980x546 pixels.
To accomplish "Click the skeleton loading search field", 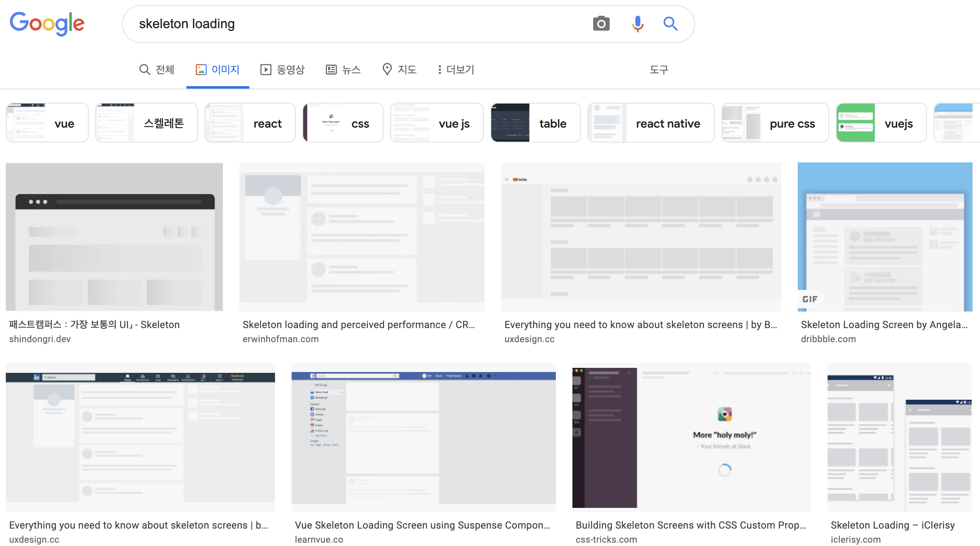I will tap(356, 24).
